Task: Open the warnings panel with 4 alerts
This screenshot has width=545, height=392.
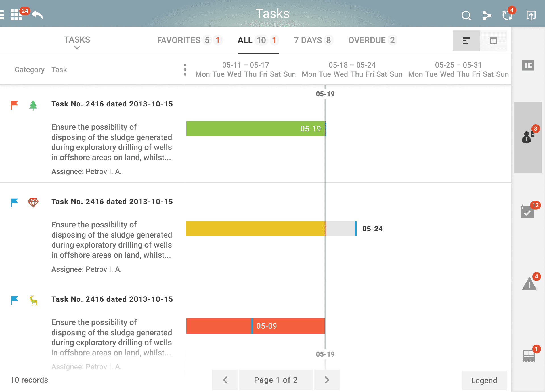Action: point(529,284)
